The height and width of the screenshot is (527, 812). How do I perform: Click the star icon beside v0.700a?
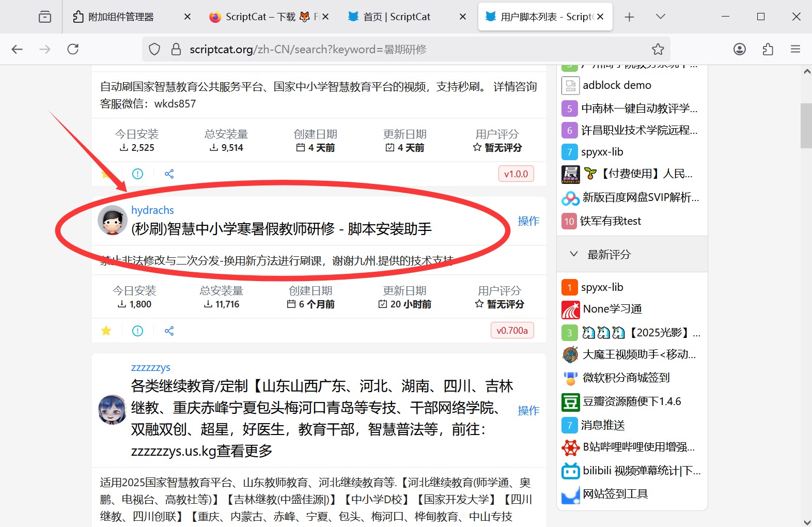pos(106,331)
